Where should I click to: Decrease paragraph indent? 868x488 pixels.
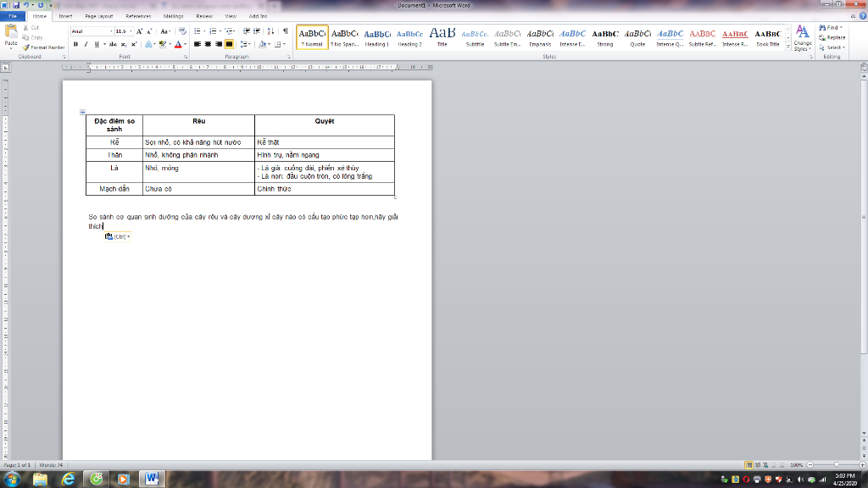tap(247, 31)
